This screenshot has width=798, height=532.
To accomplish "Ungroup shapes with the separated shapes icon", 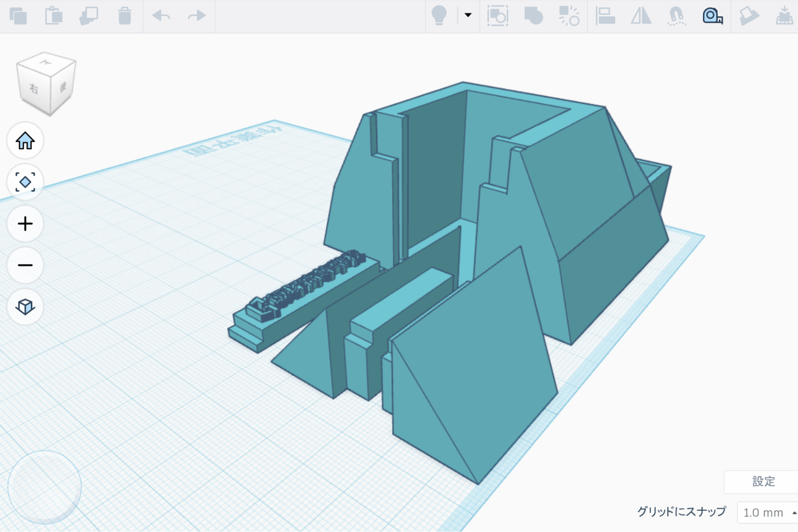I will coord(569,16).
